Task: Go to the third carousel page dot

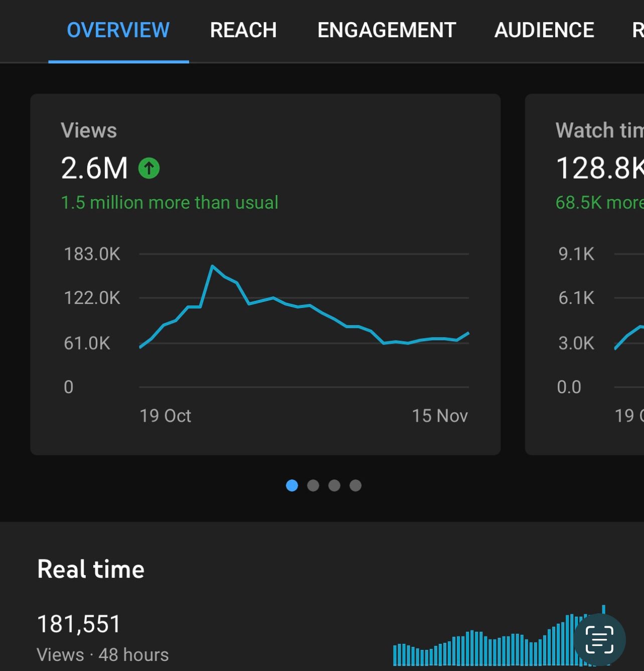Action: tap(334, 485)
